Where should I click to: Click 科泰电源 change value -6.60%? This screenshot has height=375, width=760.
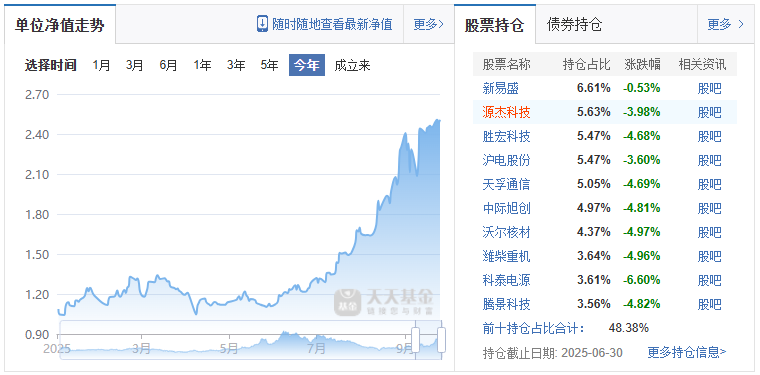tap(642, 280)
